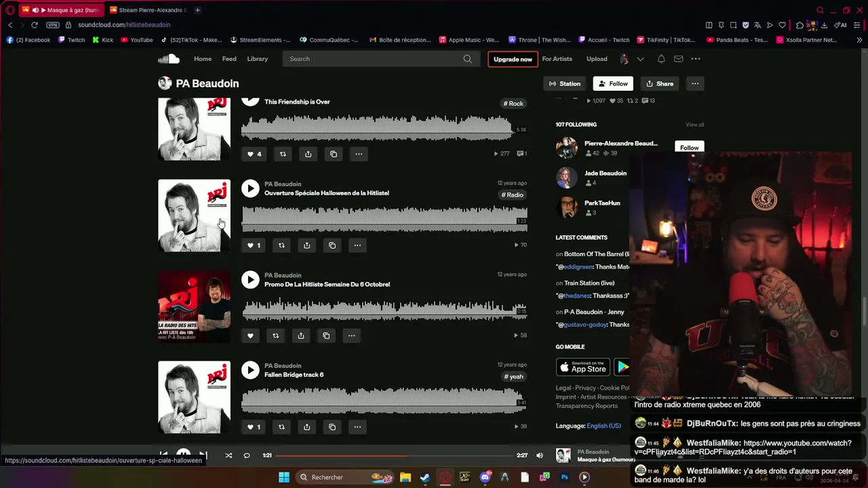This screenshot has width=868, height=488.
Task: Open more options for This Friendship is Over
Action: [359, 154]
